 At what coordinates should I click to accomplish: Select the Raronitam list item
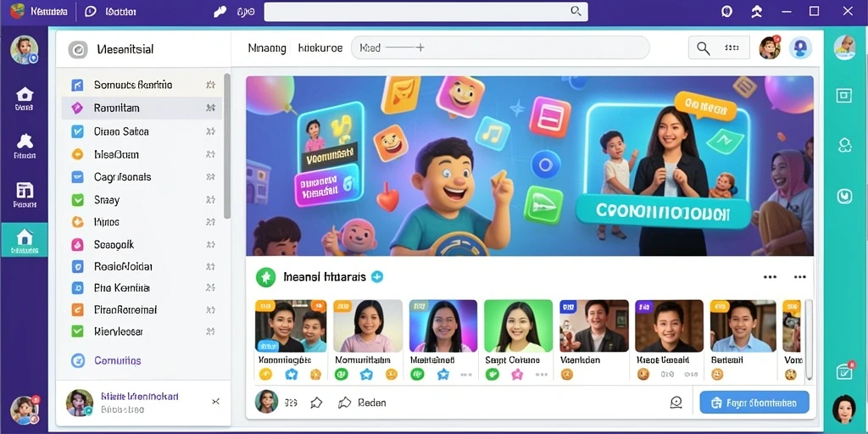tap(142, 108)
